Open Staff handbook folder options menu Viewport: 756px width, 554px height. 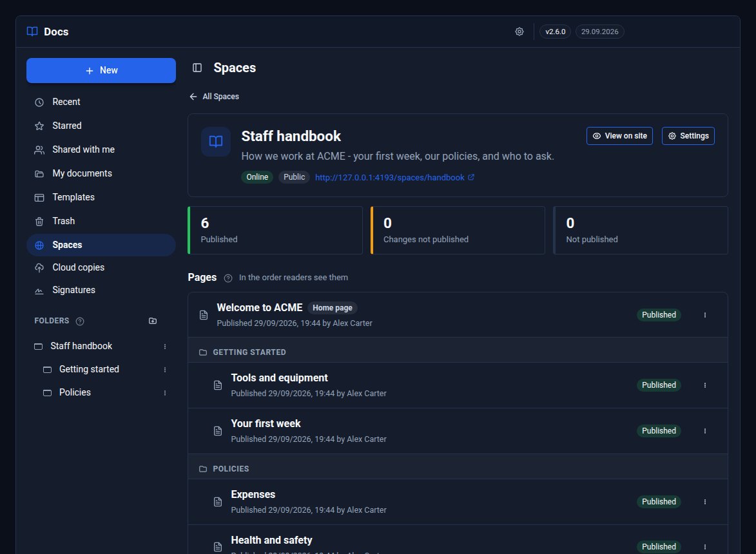pos(165,347)
